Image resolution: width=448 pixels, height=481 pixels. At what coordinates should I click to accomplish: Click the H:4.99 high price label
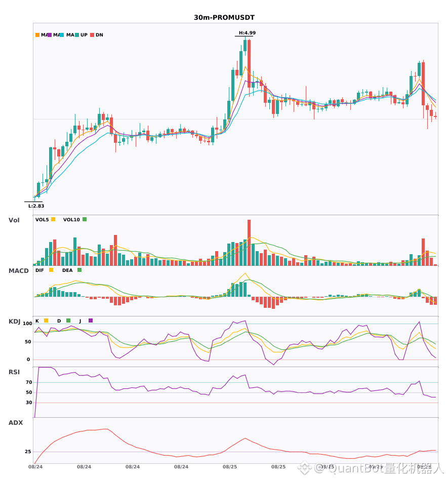pyautogui.click(x=247, y=33)
